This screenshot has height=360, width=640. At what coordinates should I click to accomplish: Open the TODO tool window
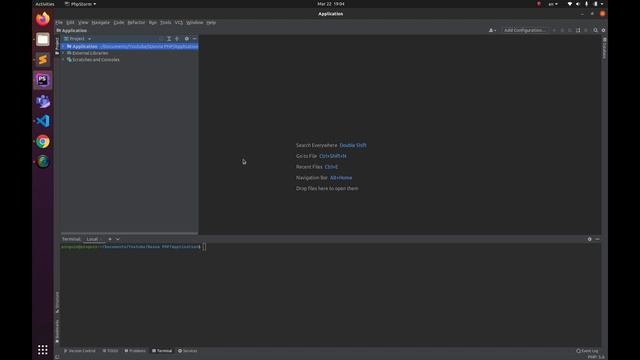click(110, 351)
